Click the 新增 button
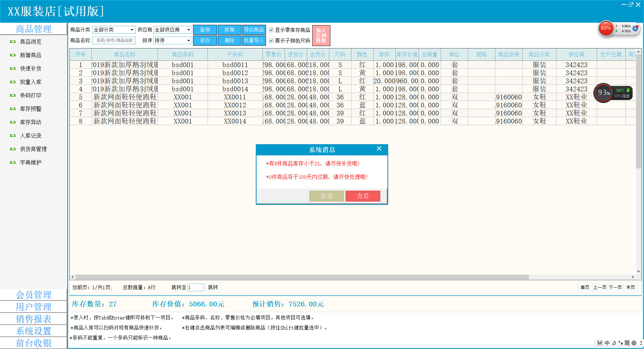 [229, 30]
